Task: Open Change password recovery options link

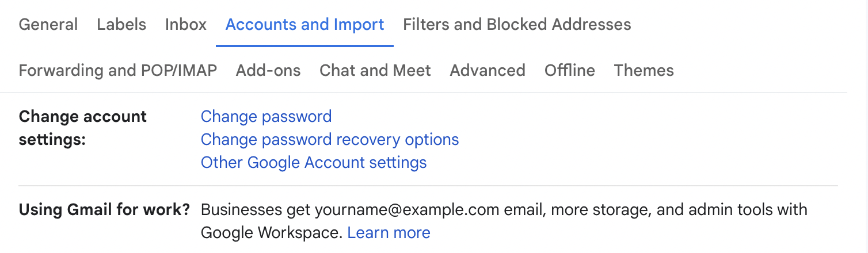Action: [330, 140]
